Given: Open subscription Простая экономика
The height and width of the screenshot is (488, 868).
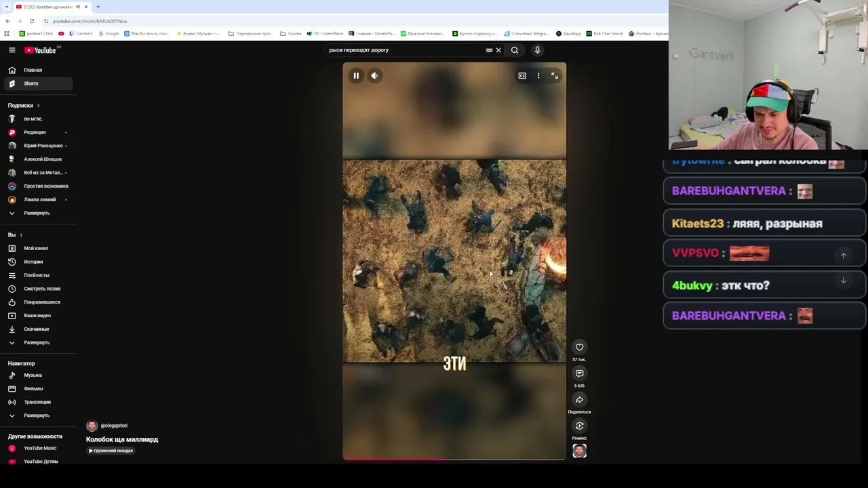Looking at the screenshot, I should click(x=37, y=186).
